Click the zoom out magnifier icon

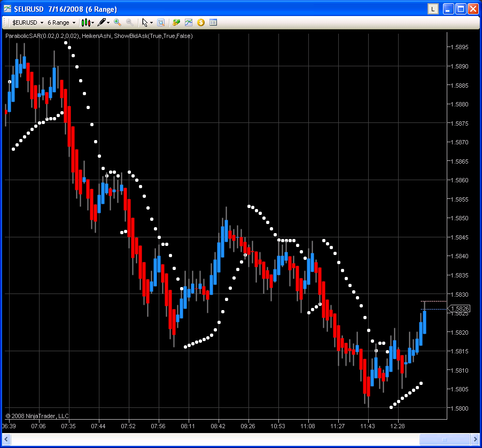(x=130, y=22)
